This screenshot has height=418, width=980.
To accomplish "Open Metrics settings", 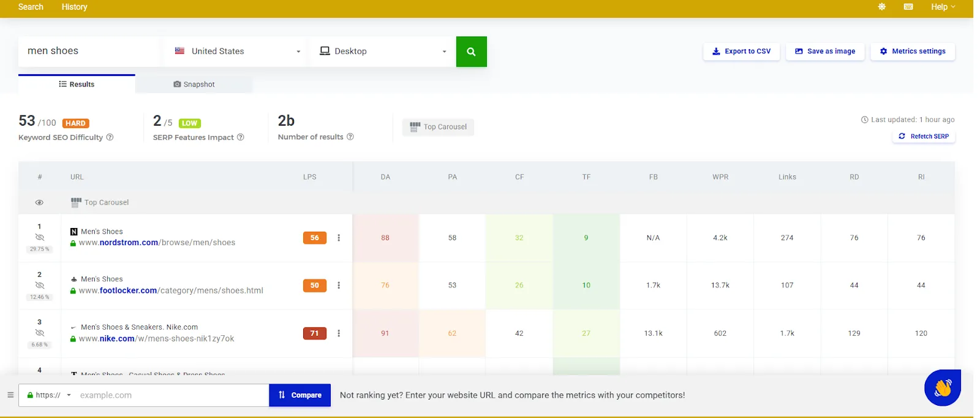I will point(913,51).
